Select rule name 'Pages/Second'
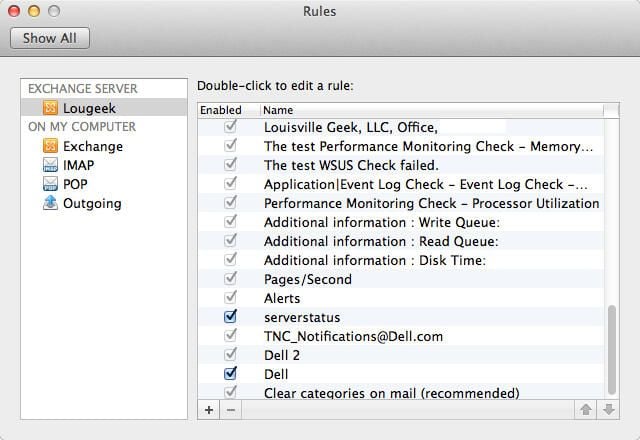 pos(308,280)
